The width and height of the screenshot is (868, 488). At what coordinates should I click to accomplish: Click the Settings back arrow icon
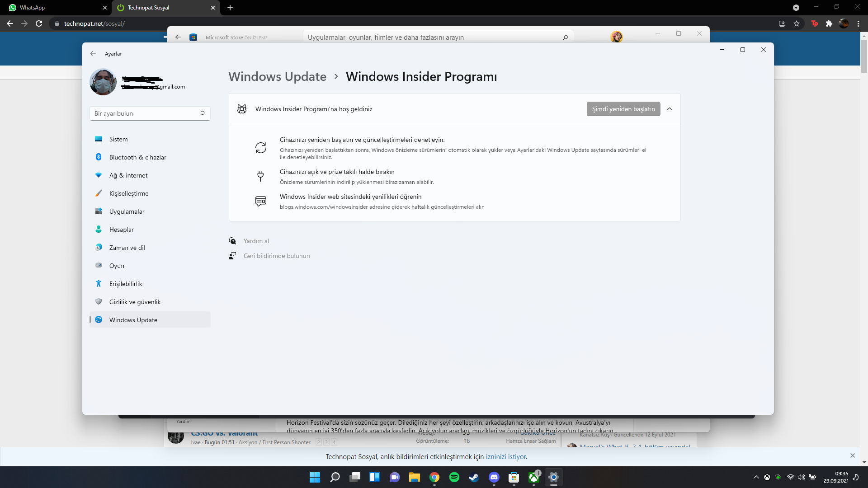[x=93, y=53]
